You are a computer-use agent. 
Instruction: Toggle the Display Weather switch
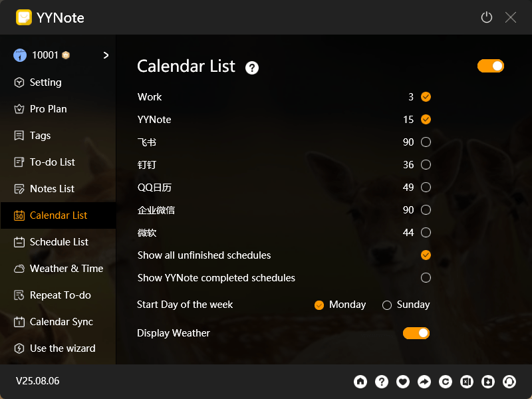click(416, 332)
